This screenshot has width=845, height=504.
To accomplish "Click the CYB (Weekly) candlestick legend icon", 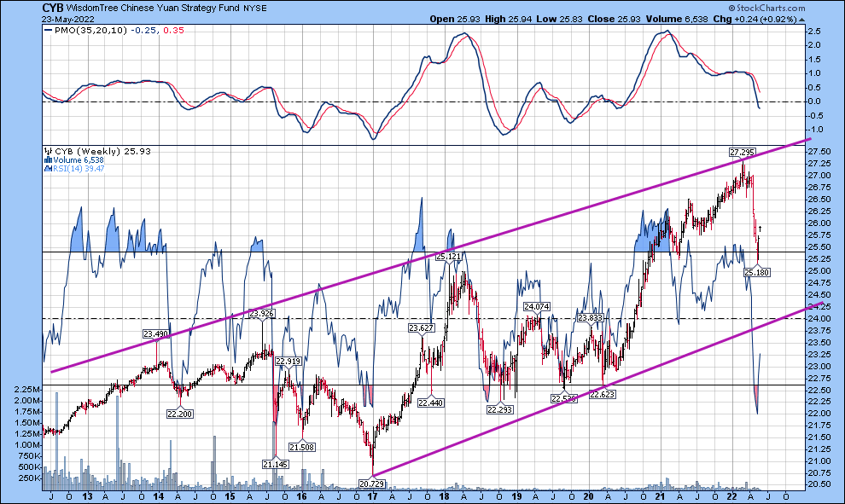I will click(x=46, y=151).
